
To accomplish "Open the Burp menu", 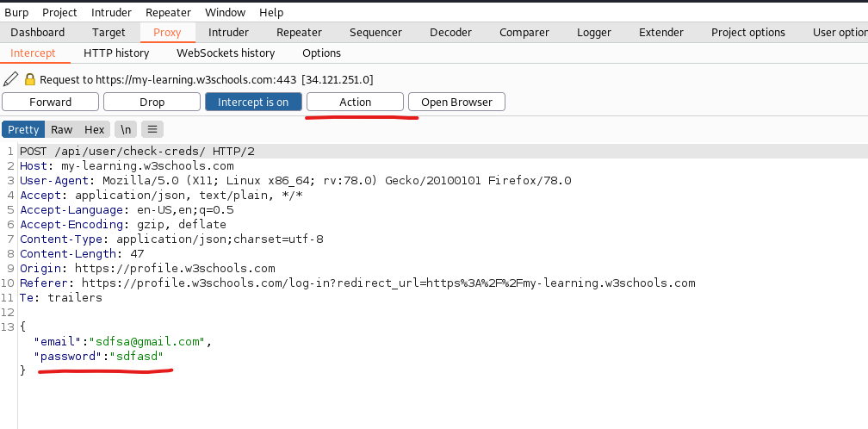I will (16, 12).
